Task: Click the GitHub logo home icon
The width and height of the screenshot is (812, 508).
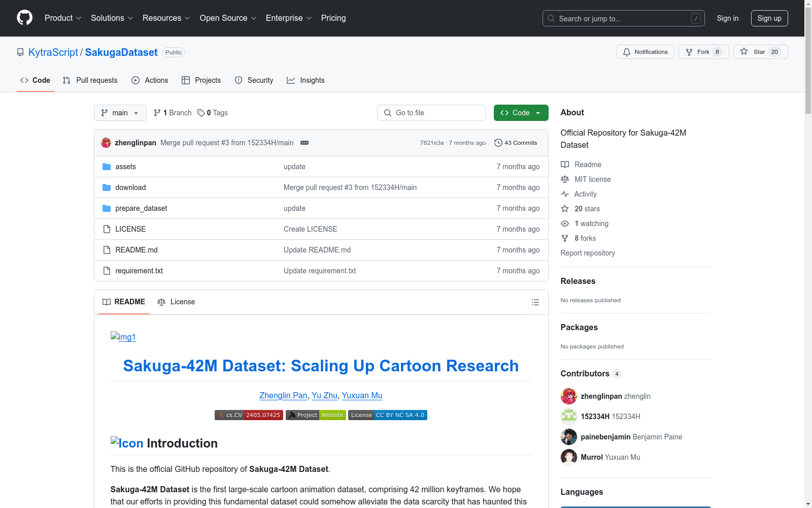Action: click(x=24, y=18)
